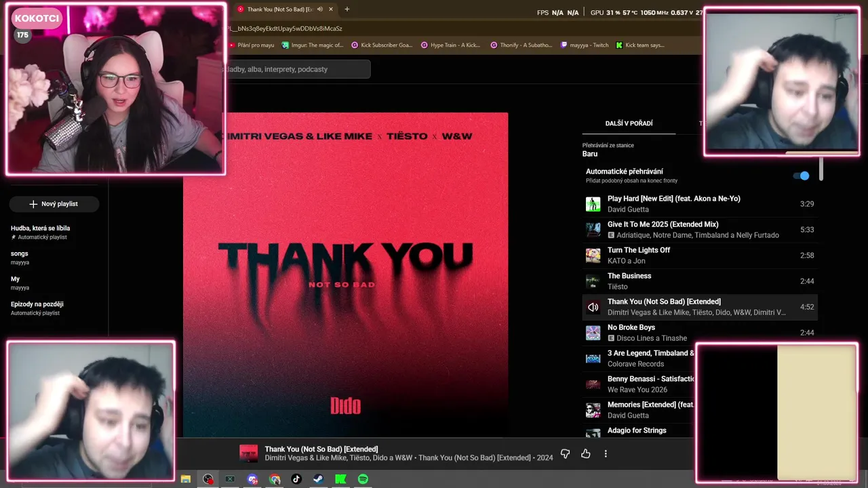868x488 pixels.
Task: Click The Business track thumbnail
Action: click(x=593, y=281)
